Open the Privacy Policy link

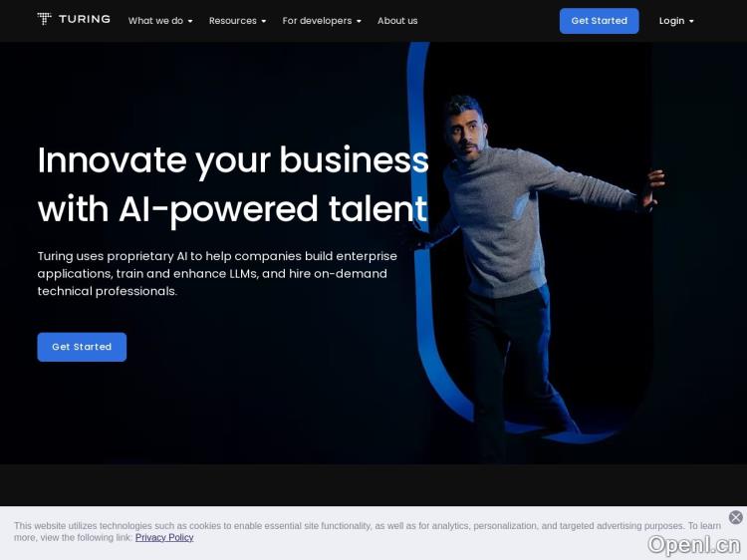click(164, 538)
